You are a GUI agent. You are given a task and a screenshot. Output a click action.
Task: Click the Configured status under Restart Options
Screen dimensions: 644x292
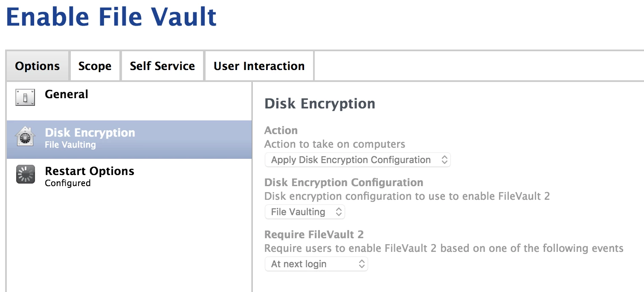click(68, 183)
